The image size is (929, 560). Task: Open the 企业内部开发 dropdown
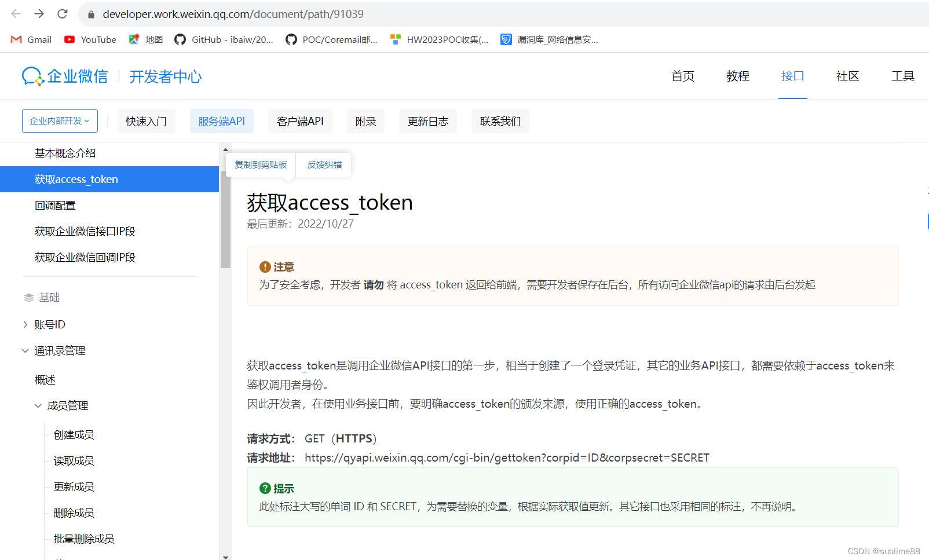tap(60, 121)
